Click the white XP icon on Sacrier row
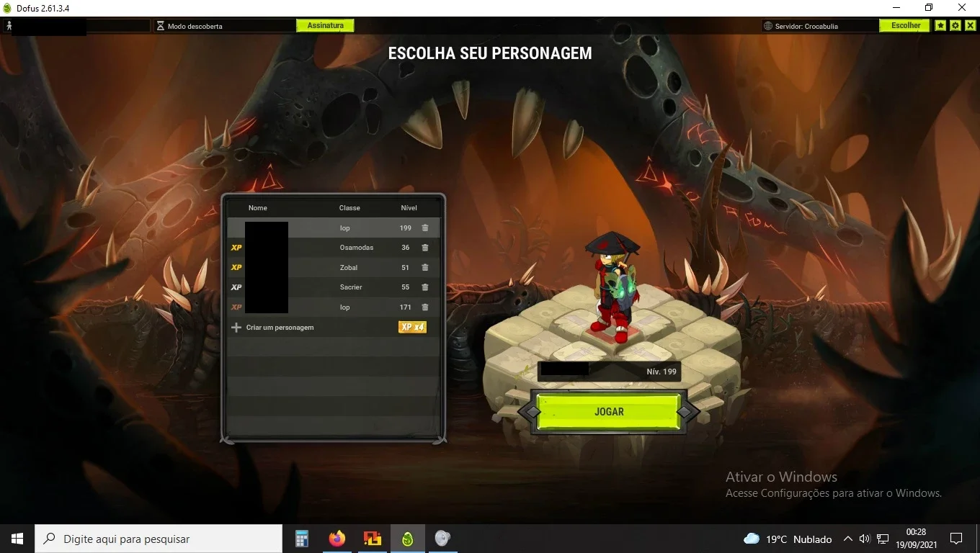 (x=236, y=287)
